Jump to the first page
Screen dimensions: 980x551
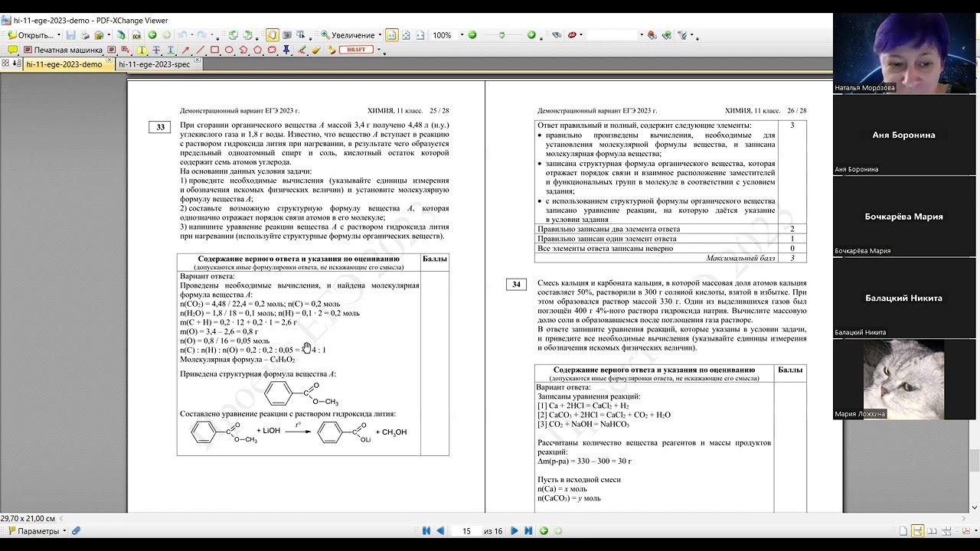pos(426,531)
